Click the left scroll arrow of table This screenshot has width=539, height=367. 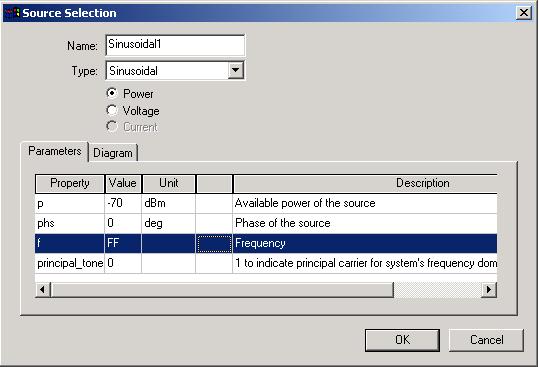43,290
